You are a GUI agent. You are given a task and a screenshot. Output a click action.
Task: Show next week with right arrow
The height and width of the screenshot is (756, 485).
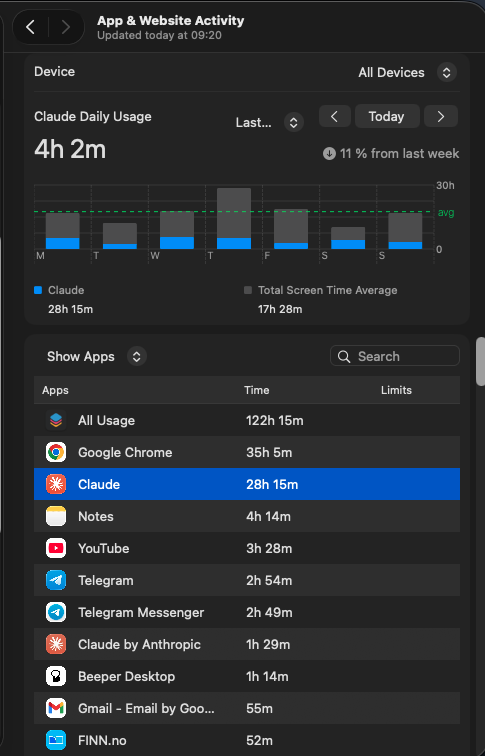pyautogui.click(x=441, y=116)
